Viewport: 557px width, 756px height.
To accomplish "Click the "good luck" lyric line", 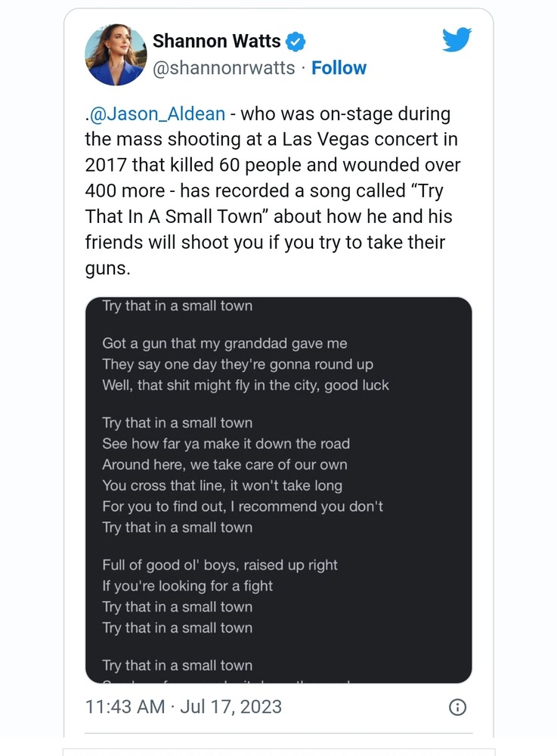I will tap(246, 385).
